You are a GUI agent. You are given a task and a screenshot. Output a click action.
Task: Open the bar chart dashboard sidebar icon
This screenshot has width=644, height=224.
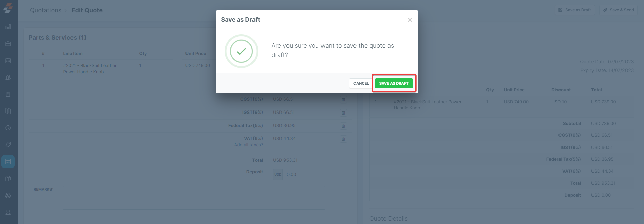tap(8, 27)
